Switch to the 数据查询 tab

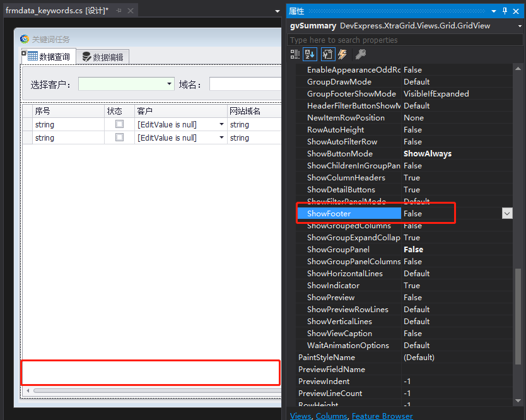click(x=49, y=56)
